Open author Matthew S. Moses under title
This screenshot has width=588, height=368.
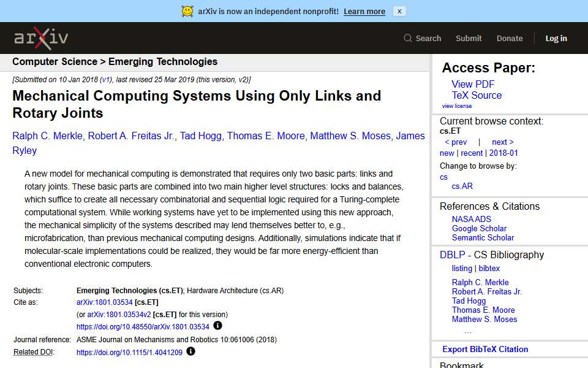click(350, 136)
